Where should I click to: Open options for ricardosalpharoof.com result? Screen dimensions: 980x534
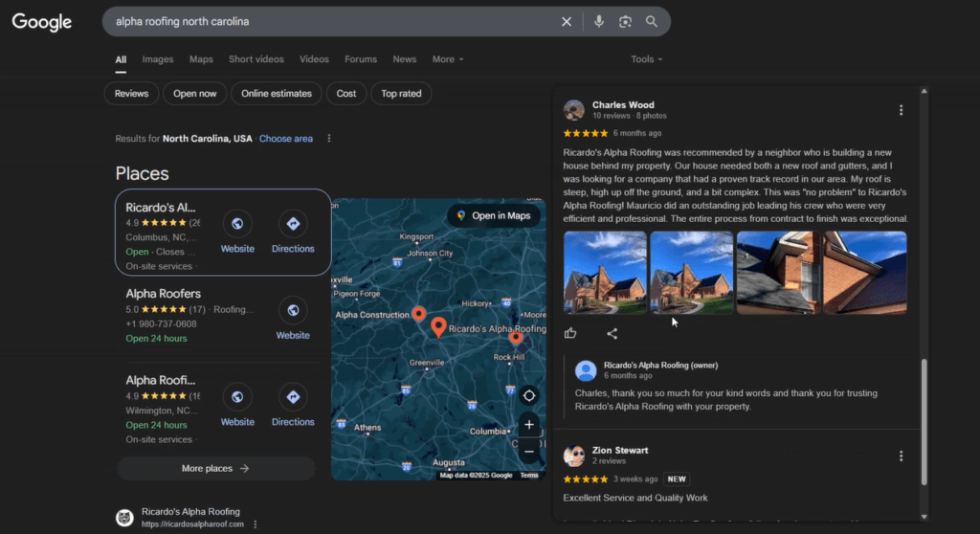click(255, 524)
